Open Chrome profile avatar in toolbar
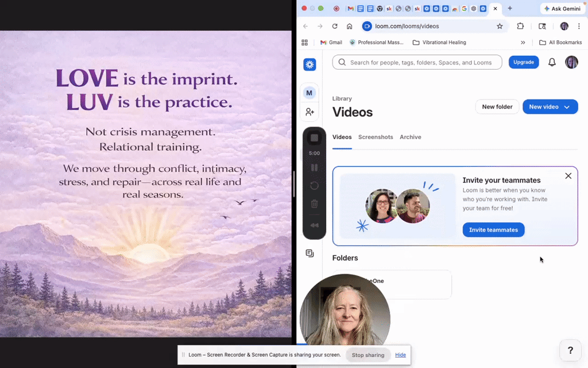The width and height of the screenshot is (588, 368). [x=564, y=26]
